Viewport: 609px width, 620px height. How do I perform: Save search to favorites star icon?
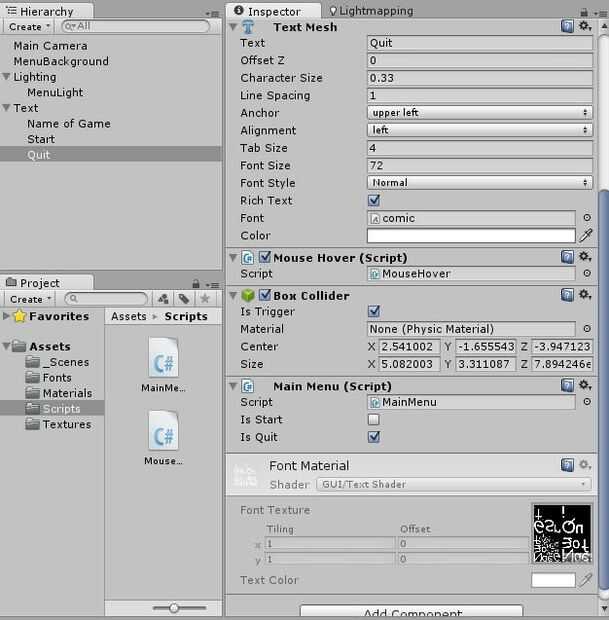pos(204,299)
